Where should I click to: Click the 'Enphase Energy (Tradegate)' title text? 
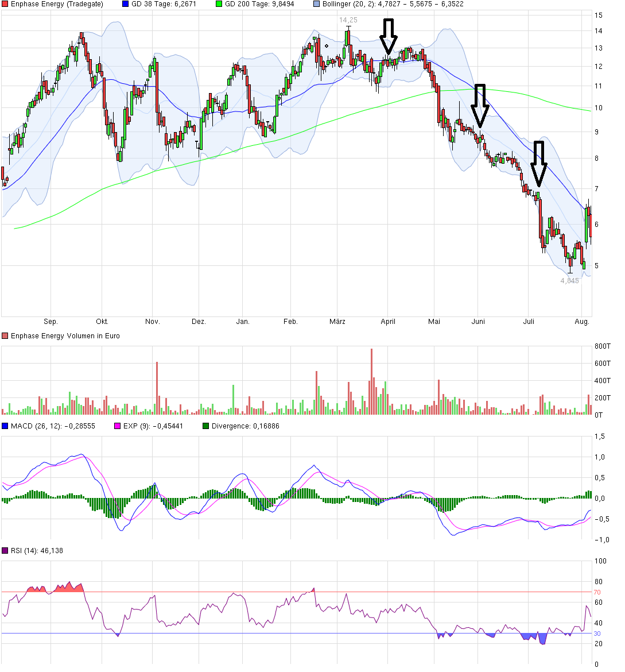tap(57, 4)
